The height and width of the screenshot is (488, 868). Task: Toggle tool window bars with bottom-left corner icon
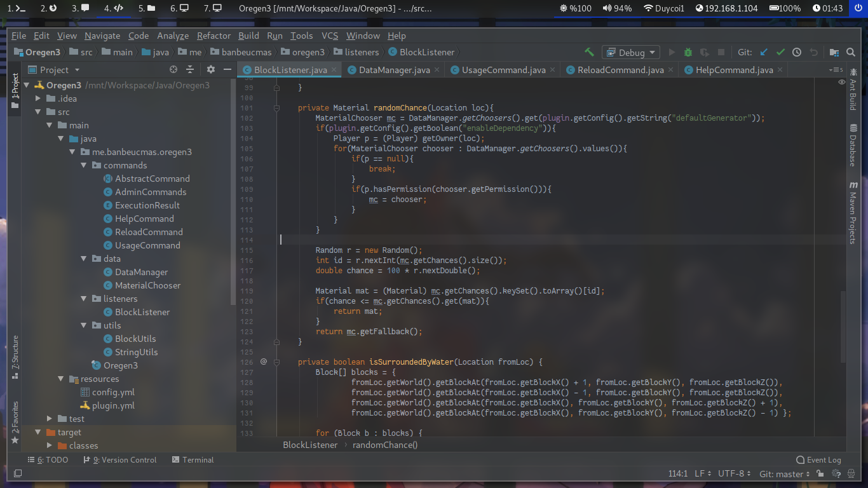18,473
